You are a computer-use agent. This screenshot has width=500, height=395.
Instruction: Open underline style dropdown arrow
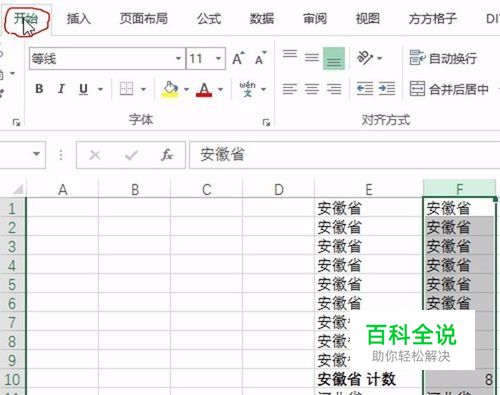pyautogui.click(x=100, y=89)
